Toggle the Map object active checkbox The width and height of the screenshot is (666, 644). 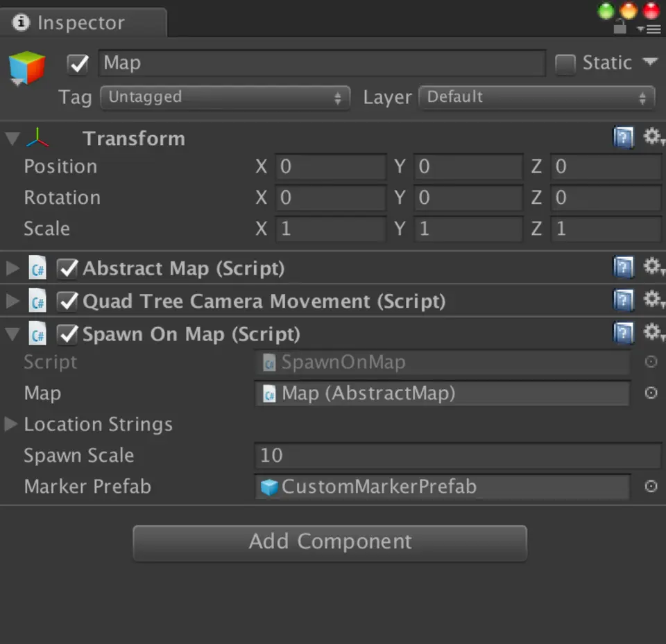pyautogui.click(x=78, y=64)
